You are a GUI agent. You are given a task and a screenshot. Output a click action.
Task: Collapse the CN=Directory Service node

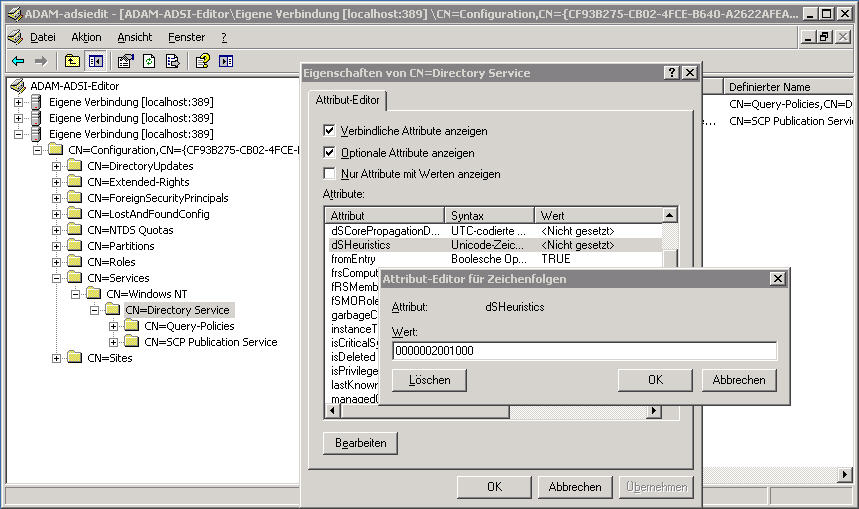[94, 310]
